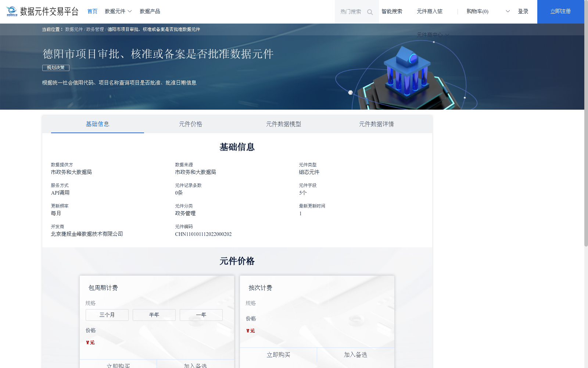The image size is (588, 368).
Task: Click the 热门搜索 search field
Action: click(x=356, y=12)
